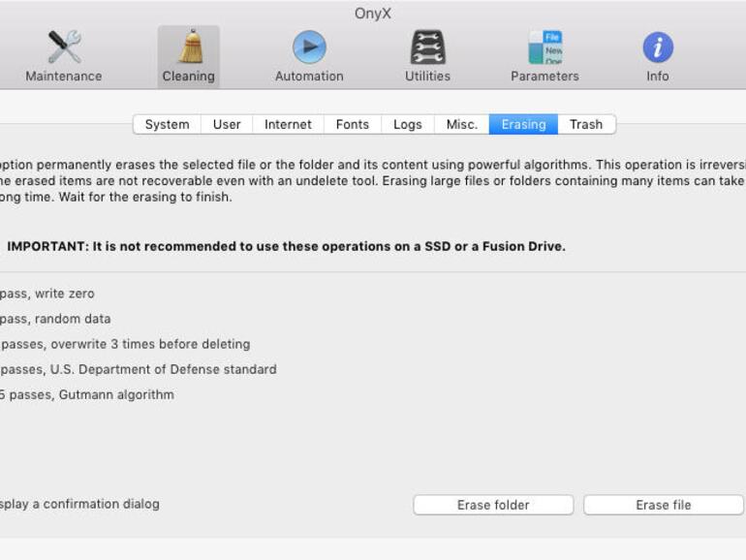Viewport: 746px width, 560px height.
Task: Switch to the Fonts tab
Action: coord(352,125)
